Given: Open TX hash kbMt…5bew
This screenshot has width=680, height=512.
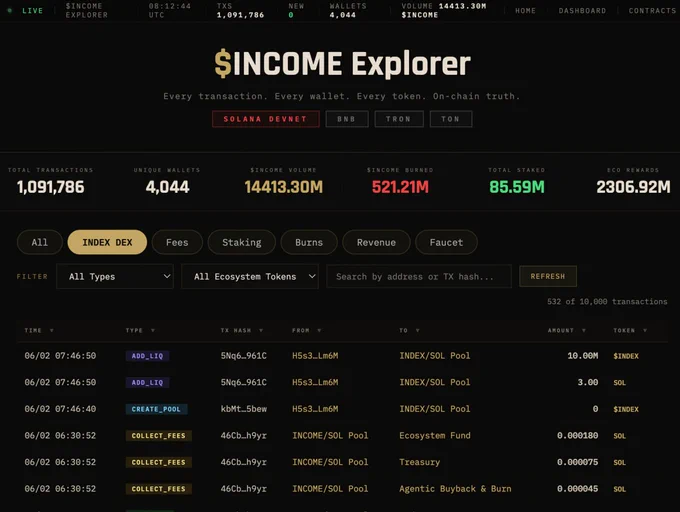Looking at the screenshot, I should click(244, 409).
